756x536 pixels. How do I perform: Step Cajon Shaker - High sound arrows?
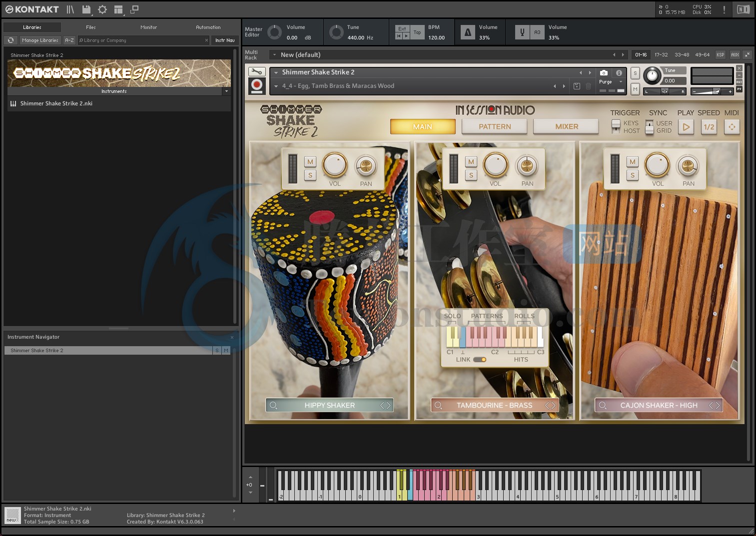(715, 405)
